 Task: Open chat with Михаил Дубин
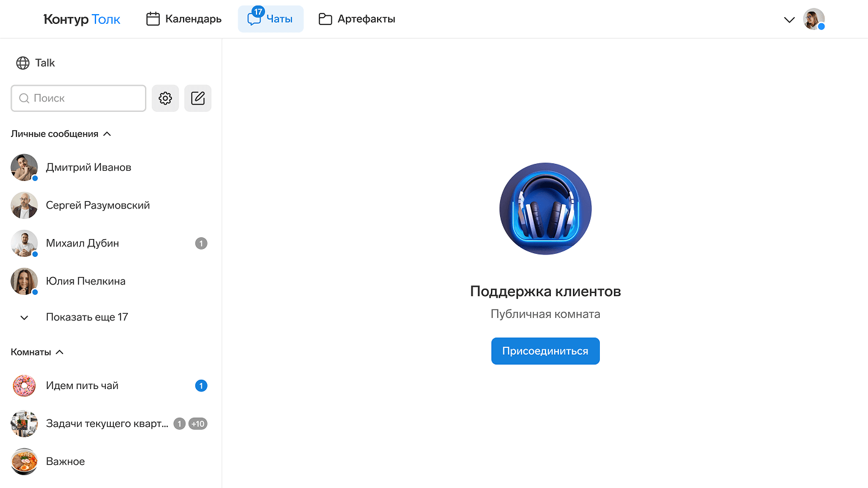pos(83,243)
